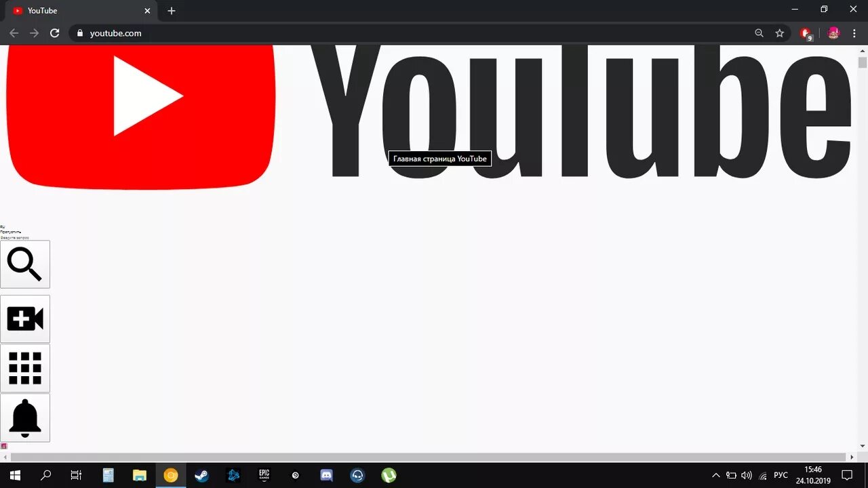Open the YouTube apps grid button
This screenshot has width=868, height=488.
[25, 368]
